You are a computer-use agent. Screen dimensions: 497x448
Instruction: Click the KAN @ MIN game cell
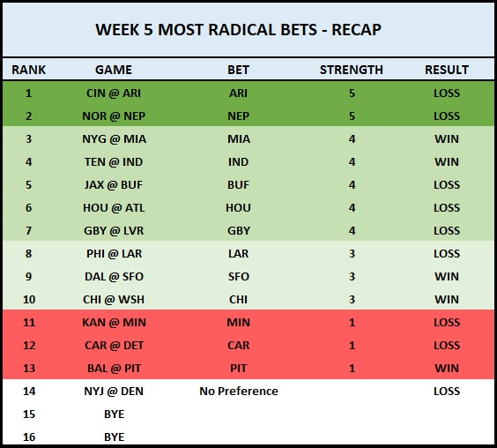[x=114, y=323]
